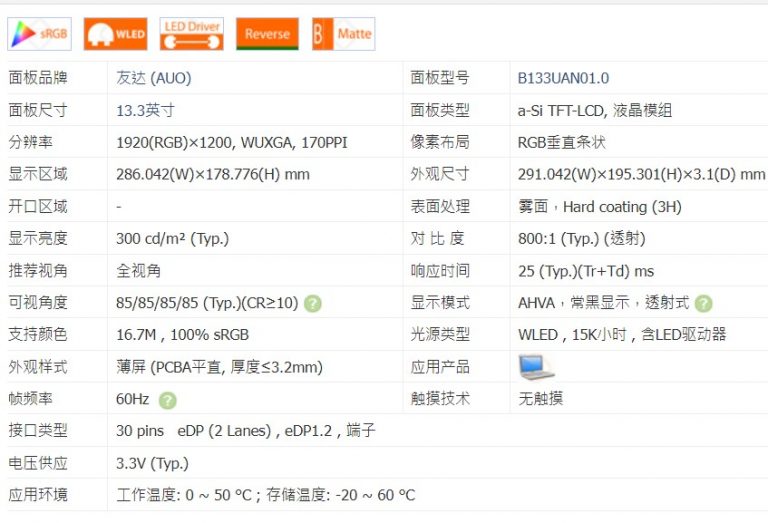The width and height of the screenshot is (768, 523).
Task: Click the 光源类型 row label
Action: click(440, 334)
